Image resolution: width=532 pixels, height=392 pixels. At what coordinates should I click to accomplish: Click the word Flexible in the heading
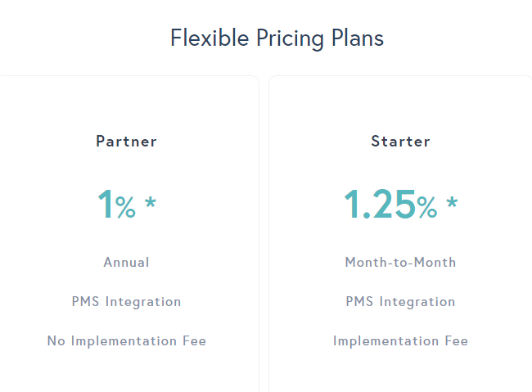point(210,38)
